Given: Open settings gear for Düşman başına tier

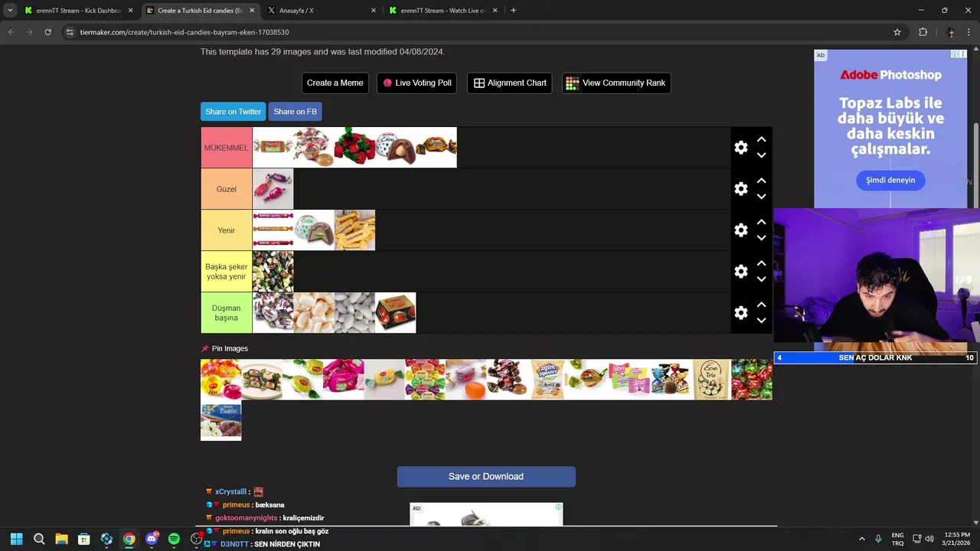Looking at the screenshot, I should tap(740, 313).
